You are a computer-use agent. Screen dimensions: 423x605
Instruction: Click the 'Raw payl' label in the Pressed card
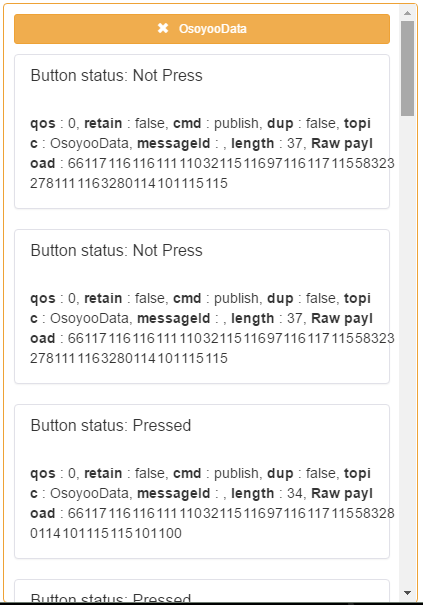click(x=342, y=493)
